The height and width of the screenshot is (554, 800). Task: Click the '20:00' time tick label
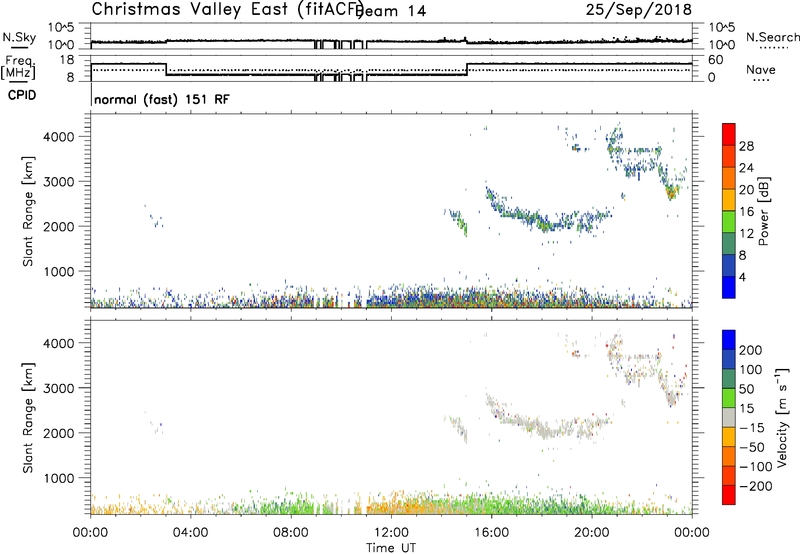tap(591, 533)
